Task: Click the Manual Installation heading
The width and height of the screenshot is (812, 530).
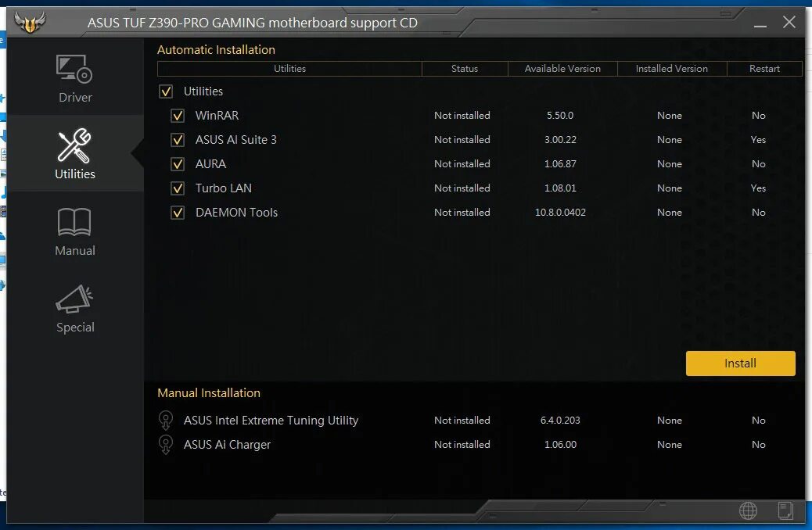Action: pyautogui.click(x=209, y=393)
